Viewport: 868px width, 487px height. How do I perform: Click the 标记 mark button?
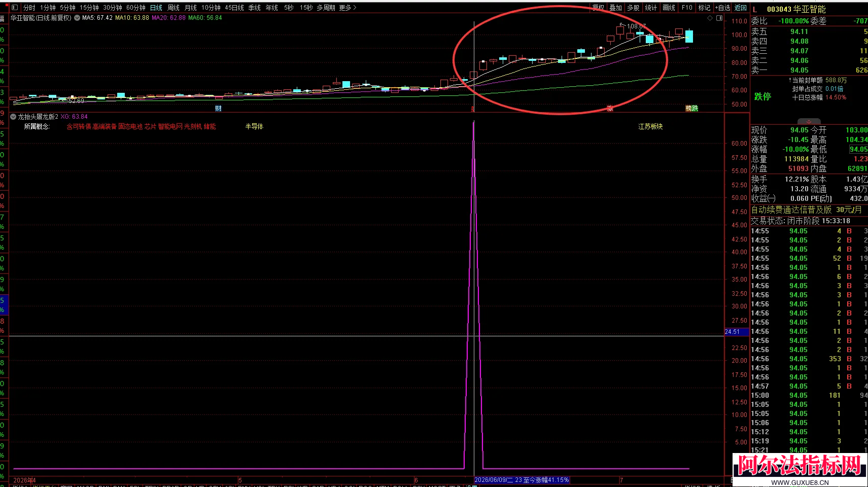(x=704, y=8)
